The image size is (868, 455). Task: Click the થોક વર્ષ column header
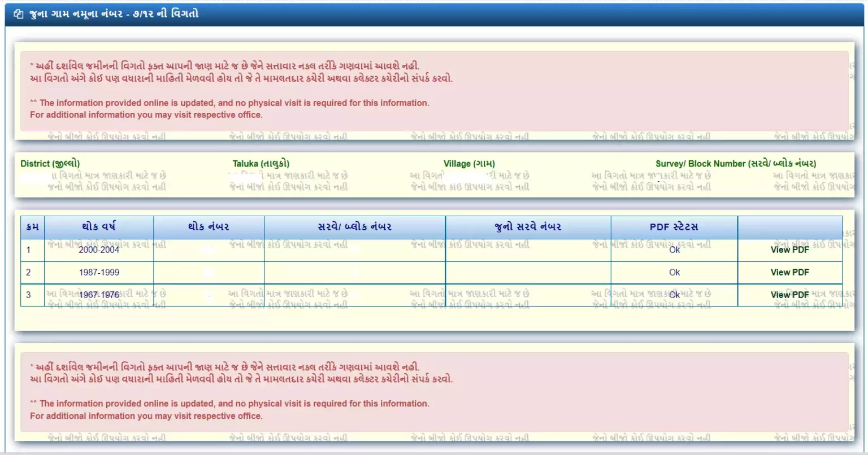(99, 227)
